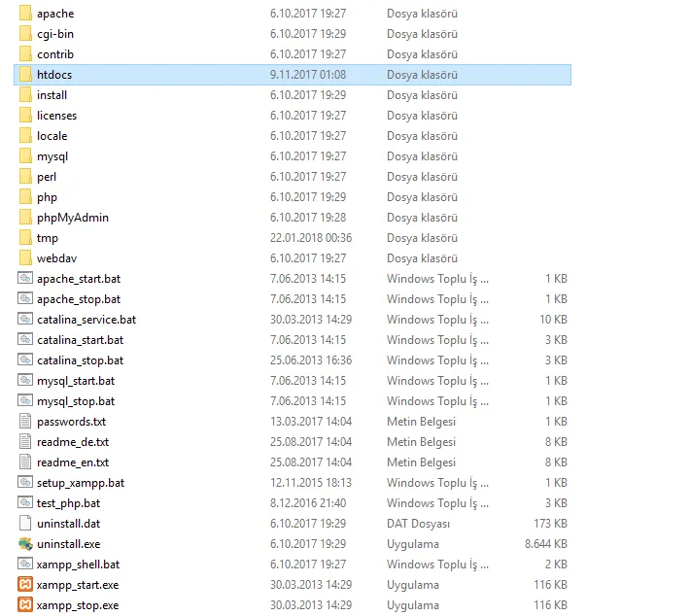Click the apache_stop.bat batch file icon
Image resolution: width=690 pixels, height=616 pixels.
25,298
